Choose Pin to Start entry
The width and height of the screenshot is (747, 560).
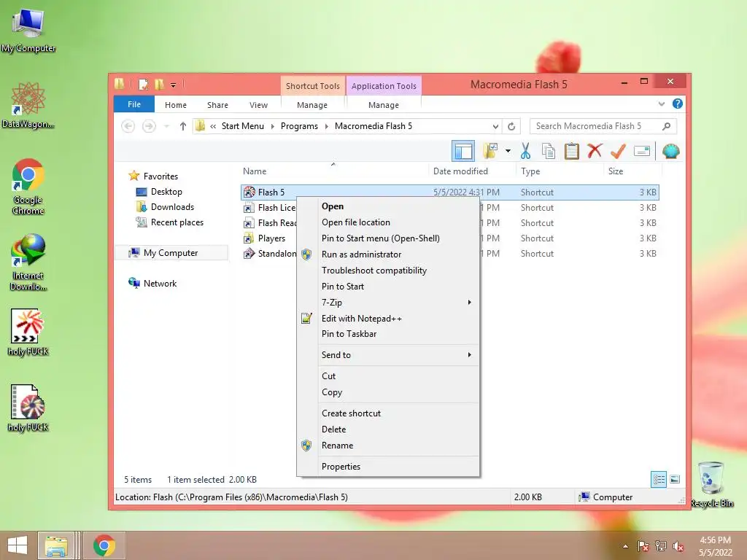pyautogui.click(x=388, y=286)
